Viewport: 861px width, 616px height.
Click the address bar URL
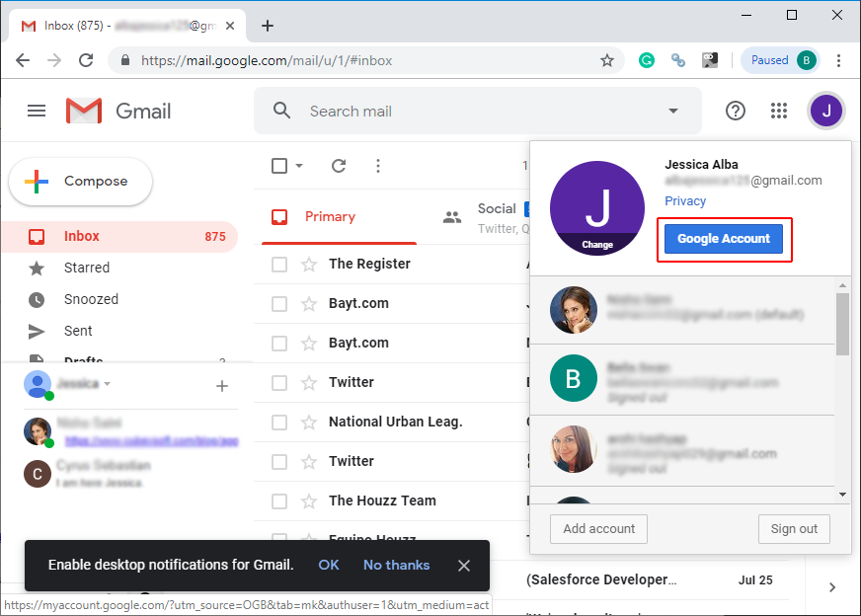(267, 60)
